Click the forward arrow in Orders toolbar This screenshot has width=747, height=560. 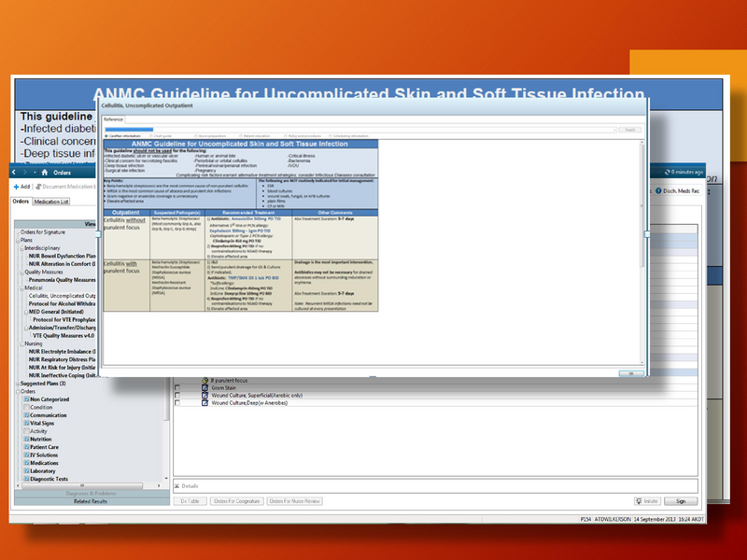click(26, 173)
